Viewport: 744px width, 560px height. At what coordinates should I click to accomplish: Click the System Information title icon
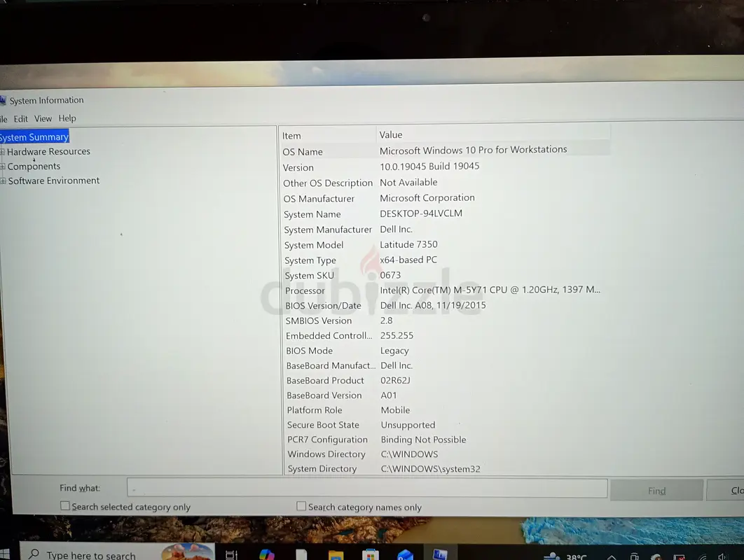click(x=3, y=101)
